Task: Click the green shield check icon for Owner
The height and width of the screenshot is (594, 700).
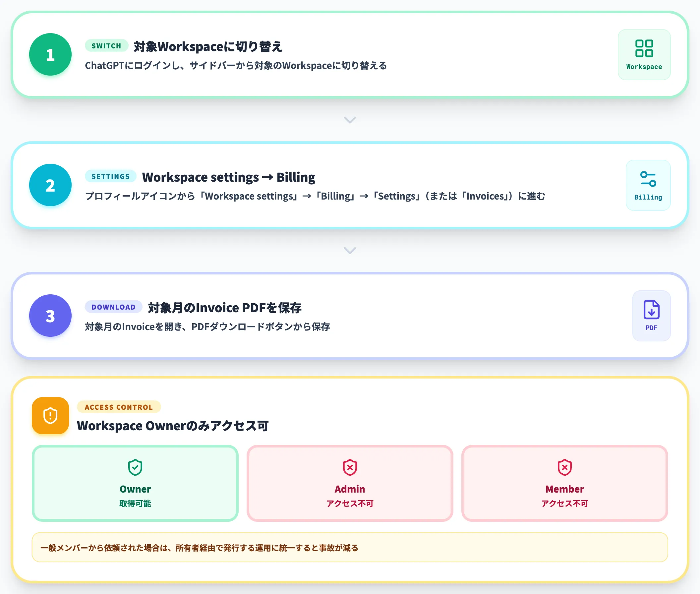Action: pos(135,467)
